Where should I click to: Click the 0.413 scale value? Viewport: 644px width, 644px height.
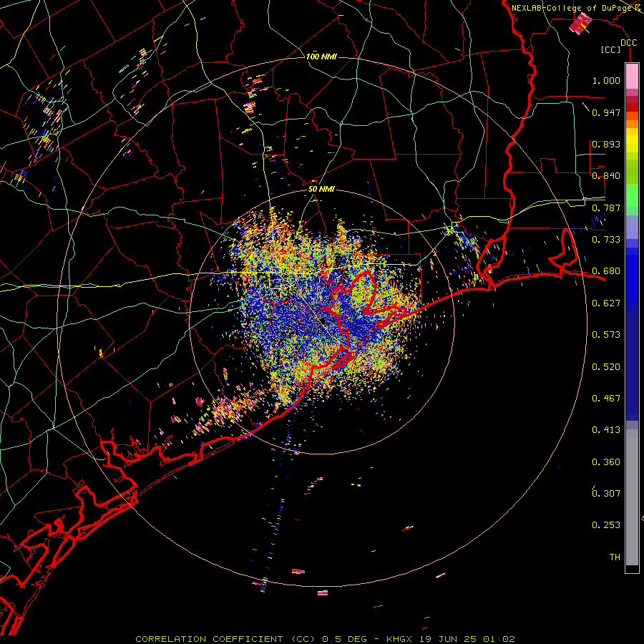606,430
